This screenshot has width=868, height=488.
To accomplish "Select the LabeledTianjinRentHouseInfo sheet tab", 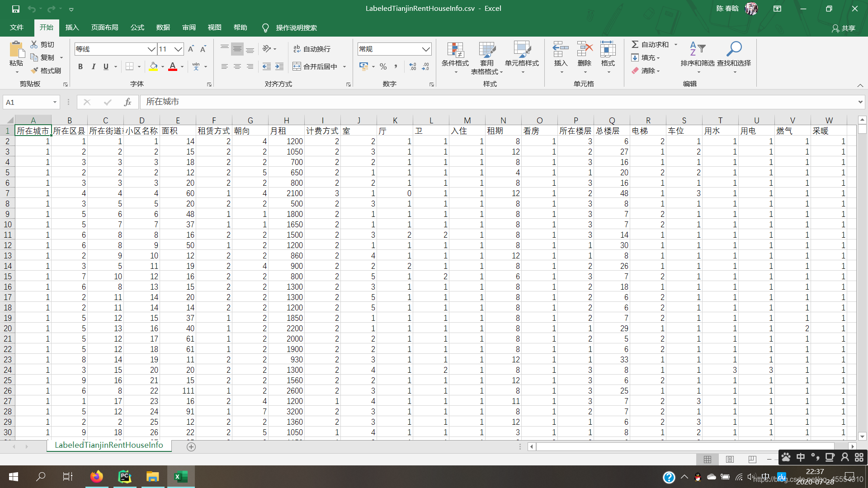I will 108,445.
